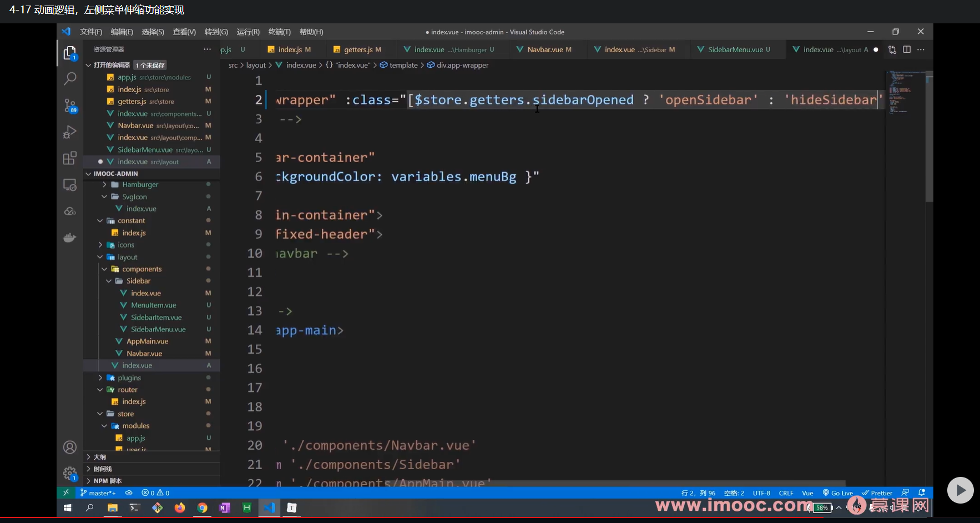Play the video with the play button

[x=960, y=490]
